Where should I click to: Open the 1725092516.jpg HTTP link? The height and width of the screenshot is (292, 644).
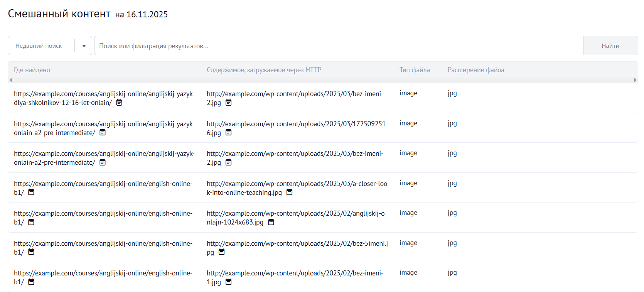pos(296,128)
